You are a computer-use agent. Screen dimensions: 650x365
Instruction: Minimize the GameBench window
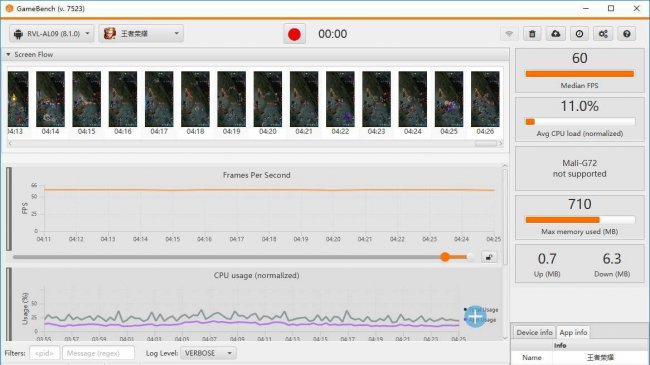click(x=586, y=8)
